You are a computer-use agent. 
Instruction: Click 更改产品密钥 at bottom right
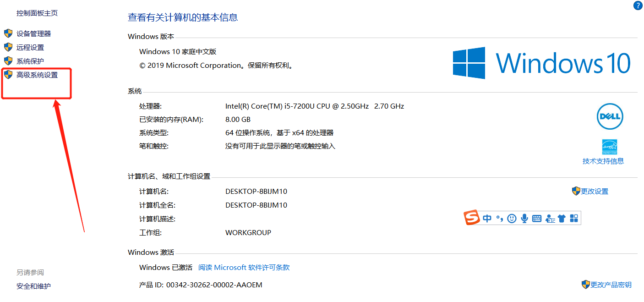pos(611,285)
